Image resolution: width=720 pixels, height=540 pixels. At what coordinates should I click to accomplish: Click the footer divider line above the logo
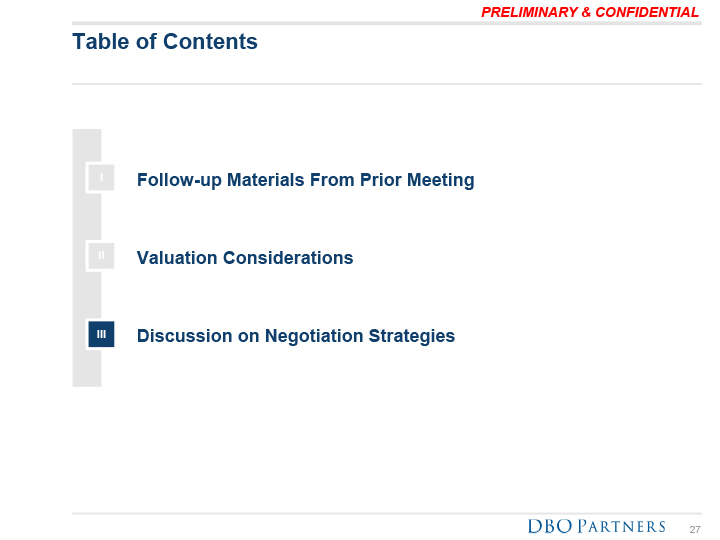386,513
